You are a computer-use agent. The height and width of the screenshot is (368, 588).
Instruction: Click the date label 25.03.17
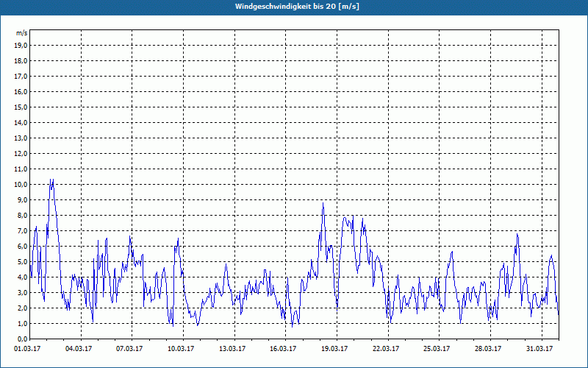[437, 349]
